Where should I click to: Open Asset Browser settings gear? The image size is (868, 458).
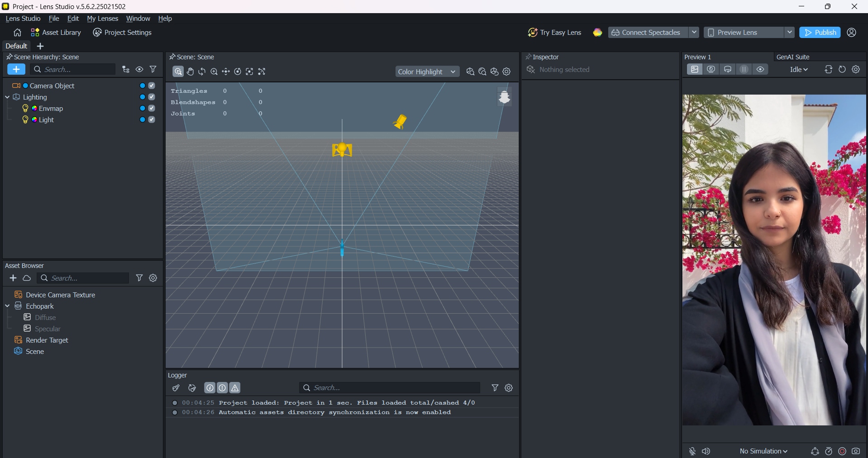[153, 278]
